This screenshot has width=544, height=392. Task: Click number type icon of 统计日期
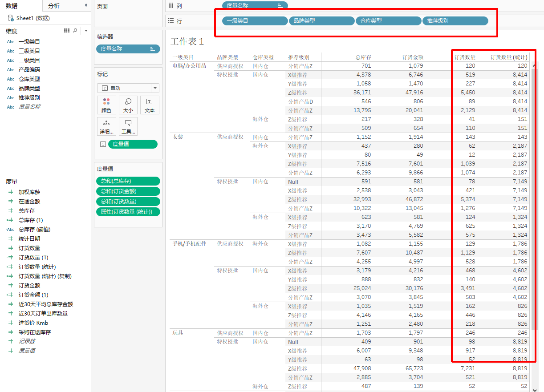pyautogui.click(x=11, y=239)
